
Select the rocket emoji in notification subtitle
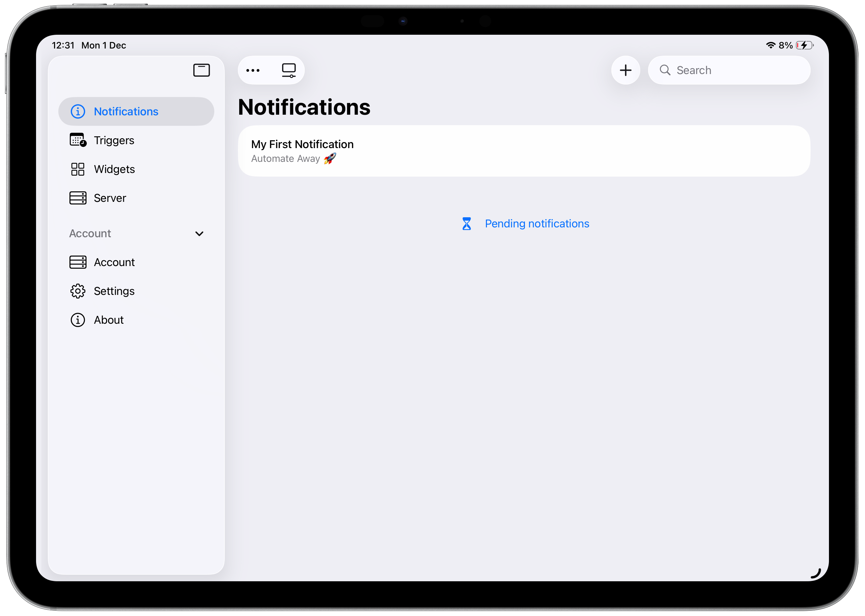330,158
